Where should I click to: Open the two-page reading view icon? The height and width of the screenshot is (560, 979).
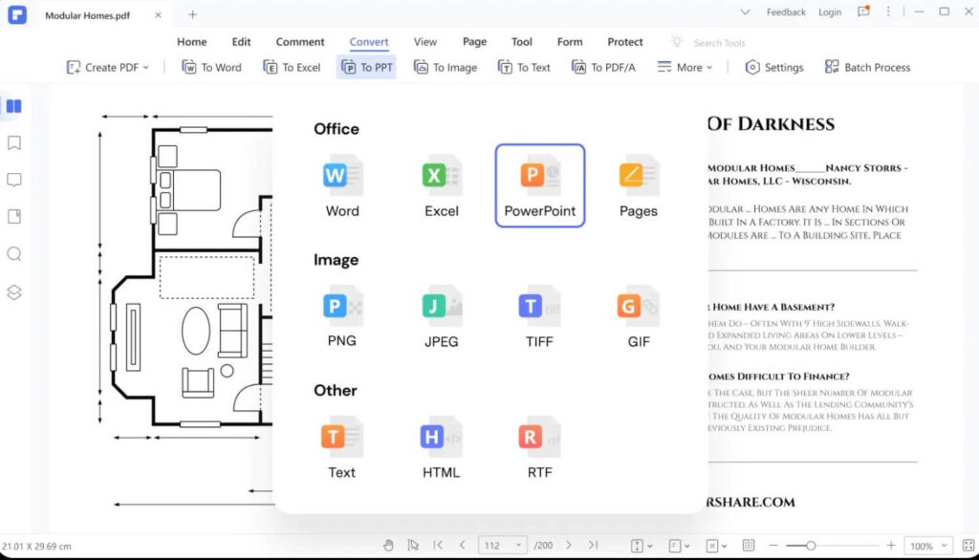[x=749, y=546]
